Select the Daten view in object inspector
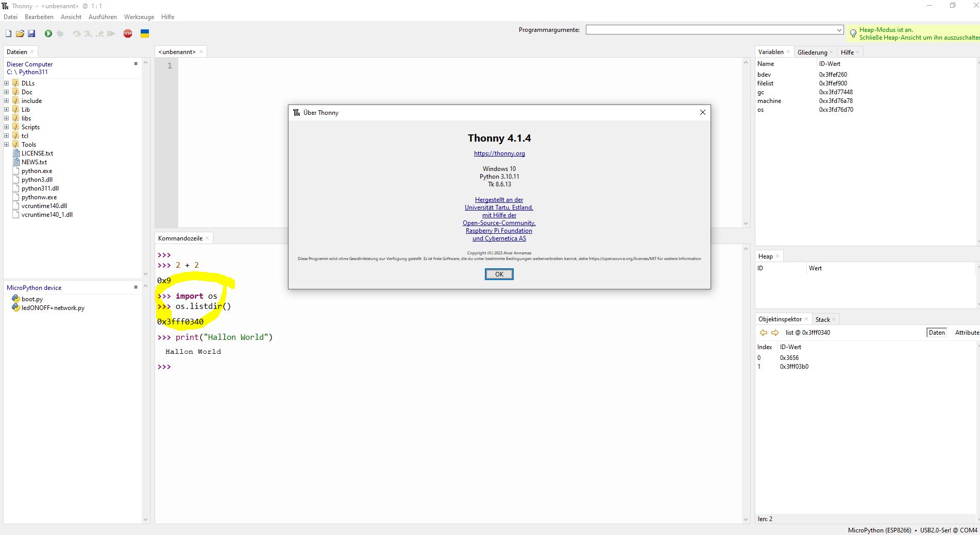980x535 pixels. [936, 333]
